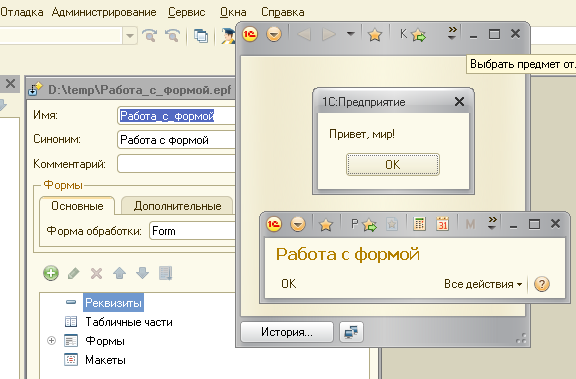576x379 pixels.
Task: Click the OK command in Работа с формой form
Action: tap(289, 284)
